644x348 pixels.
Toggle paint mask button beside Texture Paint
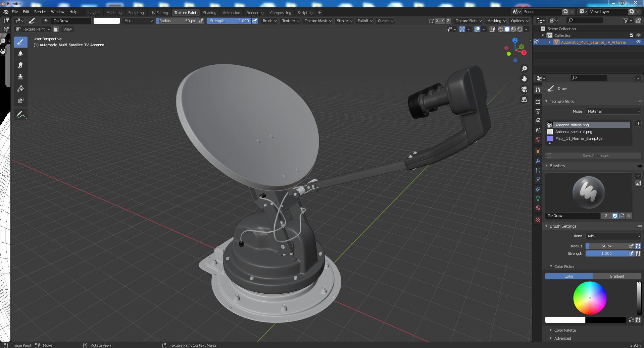[x=56, y=29]
